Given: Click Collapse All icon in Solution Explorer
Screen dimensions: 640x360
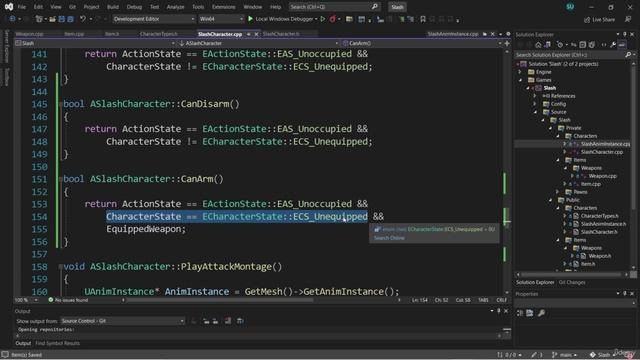Looking at the screenshot, I should pos(583,45).
